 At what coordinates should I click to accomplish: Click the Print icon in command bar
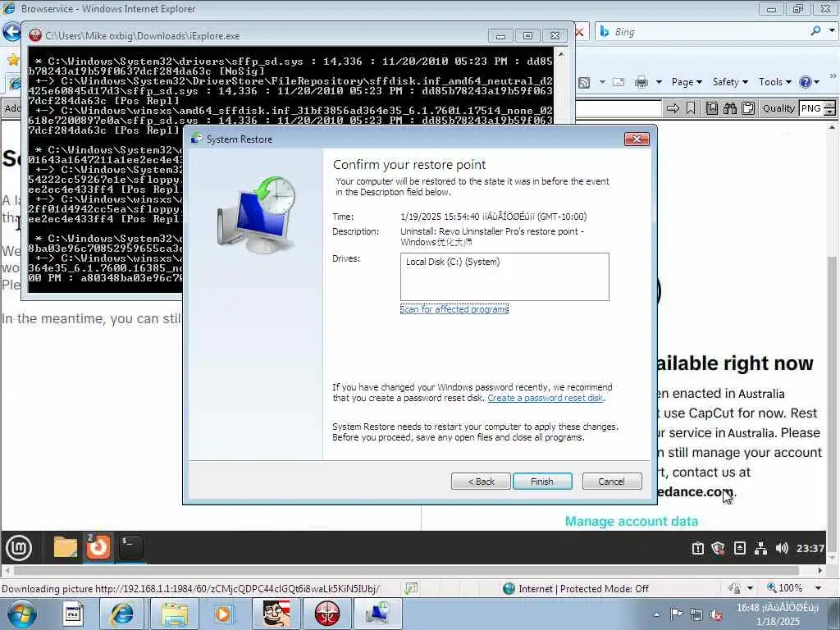click(641, 82)
